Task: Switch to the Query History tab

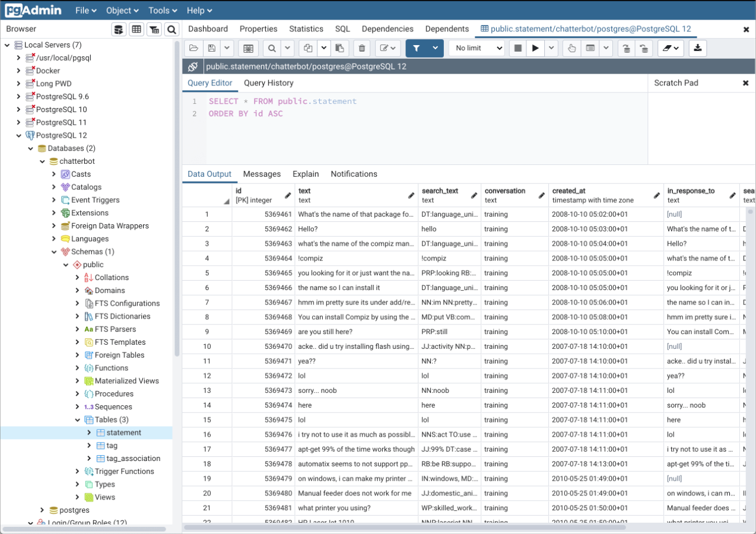Action: [x=268, y=83]
